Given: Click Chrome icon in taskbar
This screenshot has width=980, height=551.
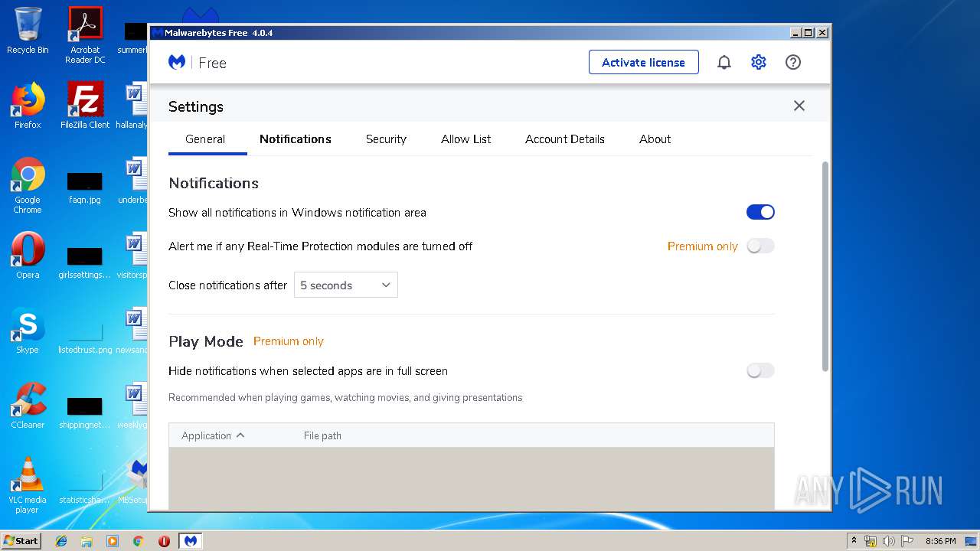Looking at the screenshot, I should click(139, 541).
